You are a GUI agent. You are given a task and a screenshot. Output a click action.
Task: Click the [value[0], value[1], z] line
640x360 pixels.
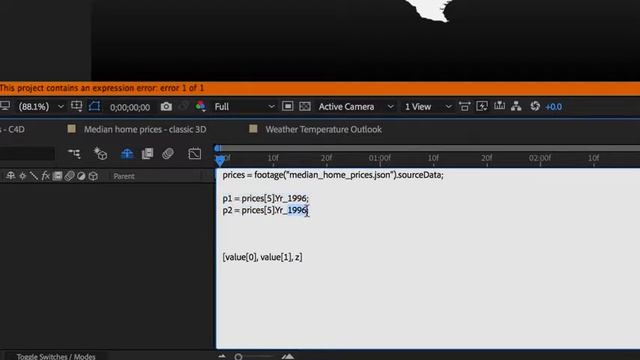pos(262,257)
